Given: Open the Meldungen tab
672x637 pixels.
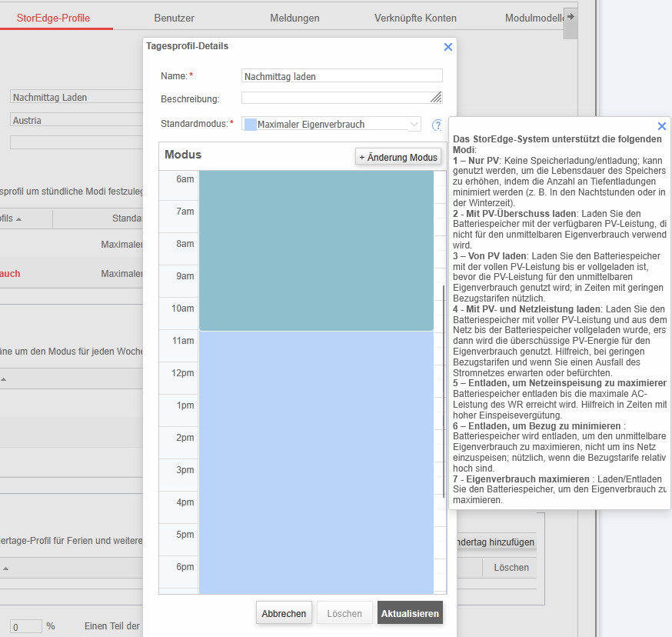Looking at the screenshot, I should pyautogui.click(x=294, y=18).
